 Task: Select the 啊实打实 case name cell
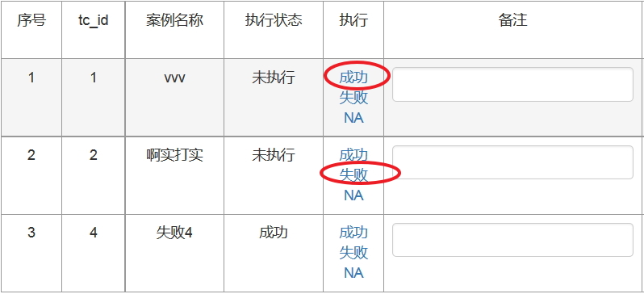174,175
